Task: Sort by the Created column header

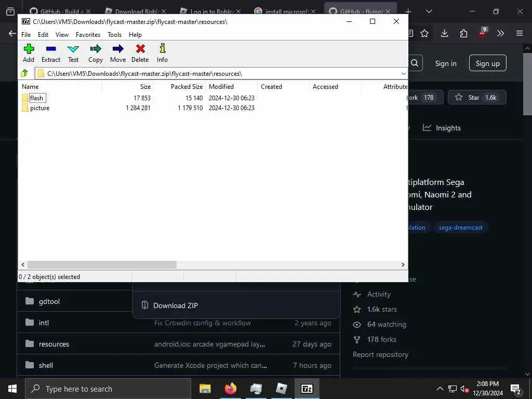Action: pos(283,87)
